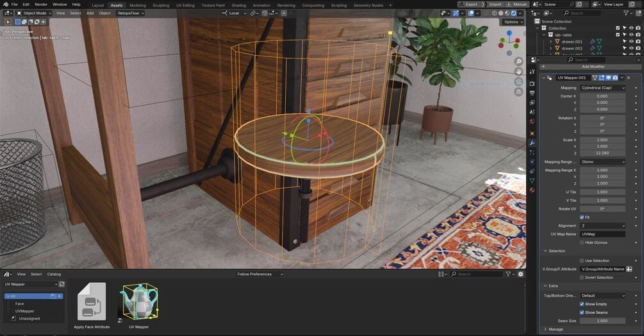Click the viewport zoom magnifier icon
This screenshot has height=336, width=644.
(x=519, y=62)
